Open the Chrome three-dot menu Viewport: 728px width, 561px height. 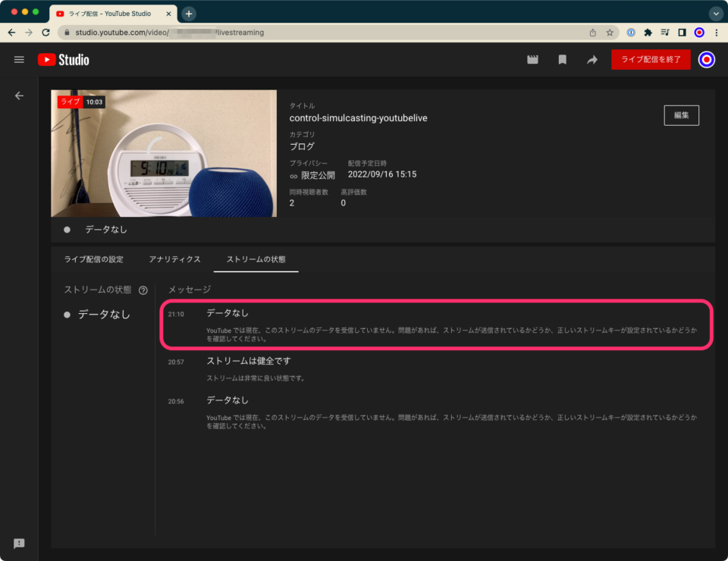coord(717,32)
